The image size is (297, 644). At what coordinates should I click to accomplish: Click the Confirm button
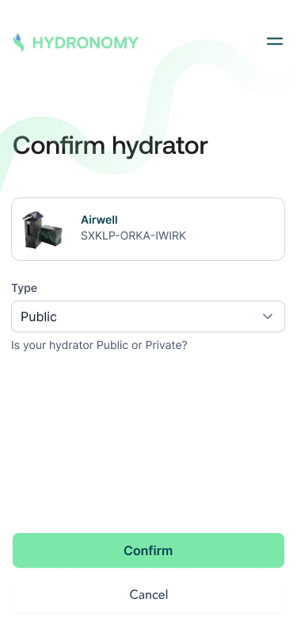click(x=149, y=550)
